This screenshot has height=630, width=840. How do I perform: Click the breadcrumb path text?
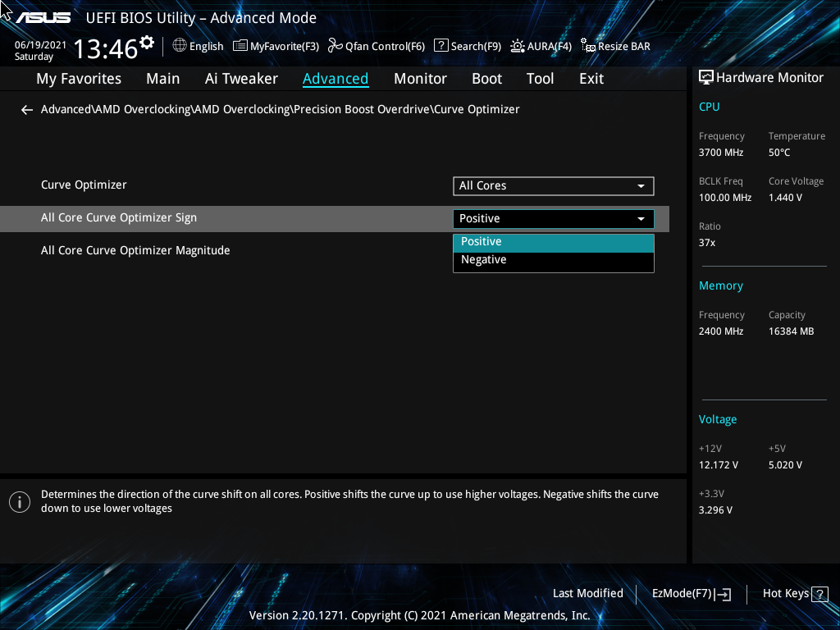click(281, 109)
